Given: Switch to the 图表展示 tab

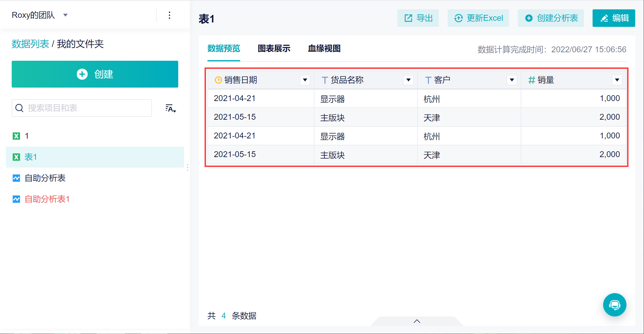Looking at the screenshot, I should [x=274, y=48].
